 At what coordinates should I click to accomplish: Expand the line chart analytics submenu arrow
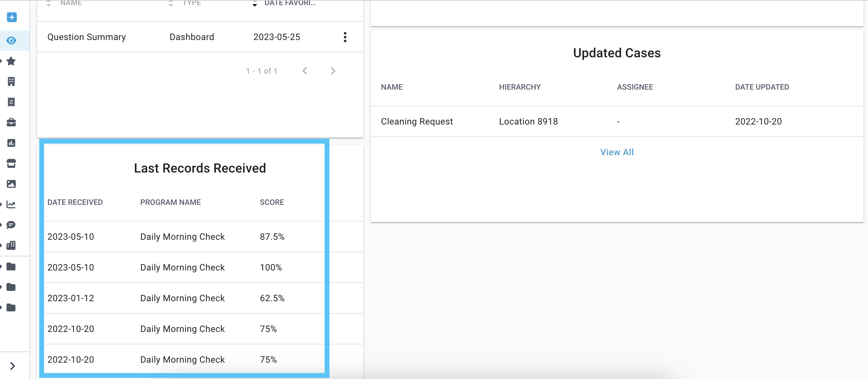(1, 205)
